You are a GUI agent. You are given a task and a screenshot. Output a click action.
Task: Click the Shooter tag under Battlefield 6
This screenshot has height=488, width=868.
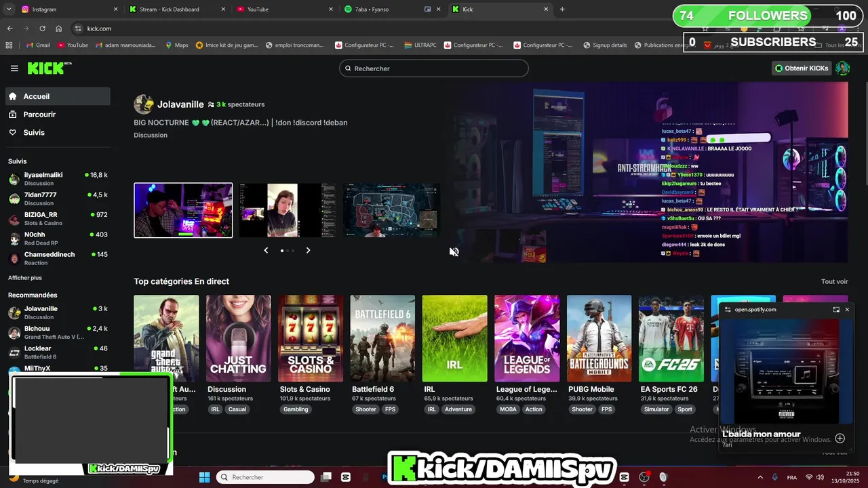coord(366,409)
